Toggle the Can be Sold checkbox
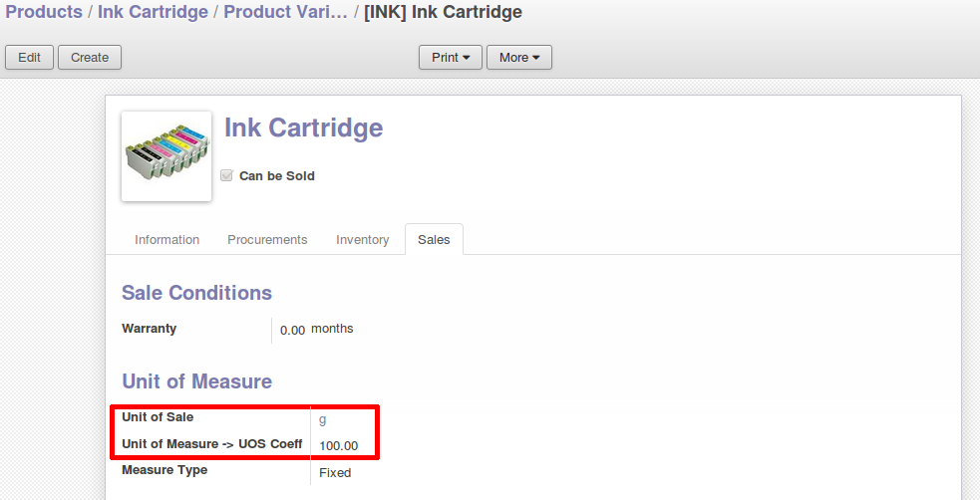 point(226,176)
